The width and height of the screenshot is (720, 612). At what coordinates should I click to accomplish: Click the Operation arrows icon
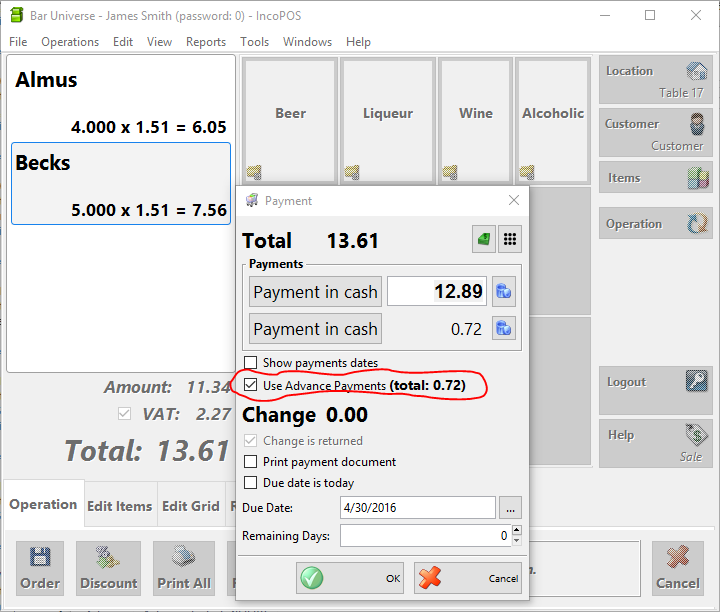pyautogui.click(x=698, y=224)
